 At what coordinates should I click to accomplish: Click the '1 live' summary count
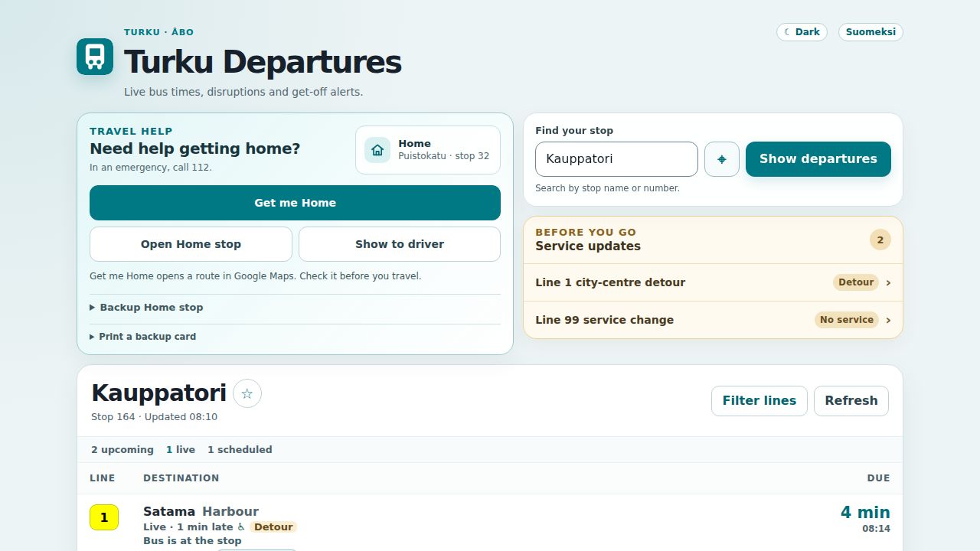[181, 450]
